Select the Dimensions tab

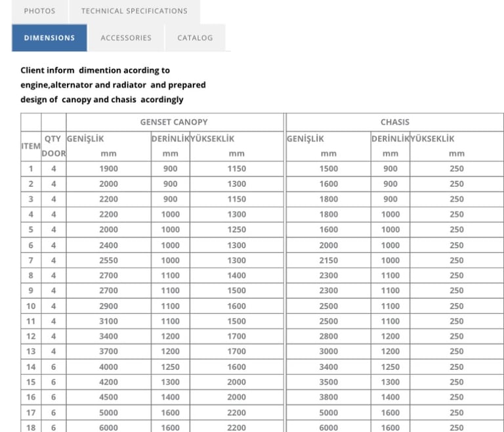(x=49, y=38)
